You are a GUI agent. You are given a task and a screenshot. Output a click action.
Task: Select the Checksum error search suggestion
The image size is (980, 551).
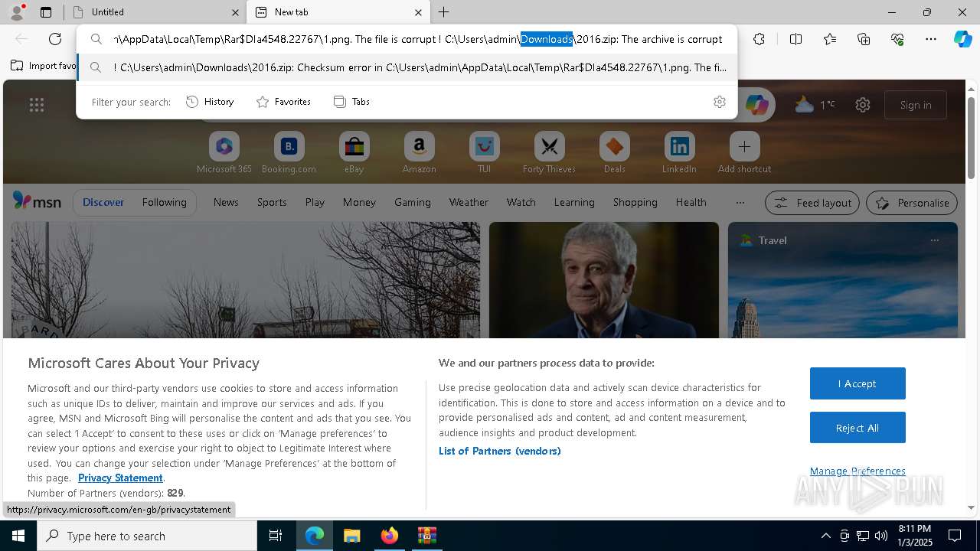point(407,67)
